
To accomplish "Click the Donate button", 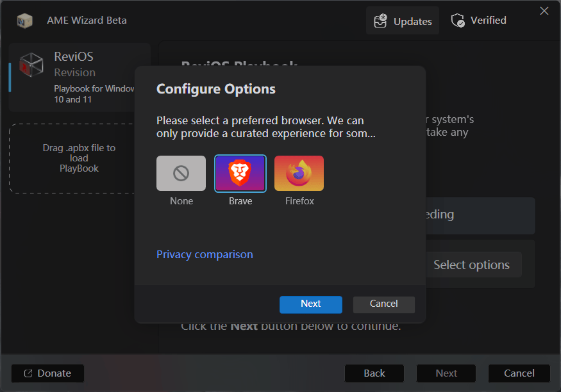I will (47, 373).
